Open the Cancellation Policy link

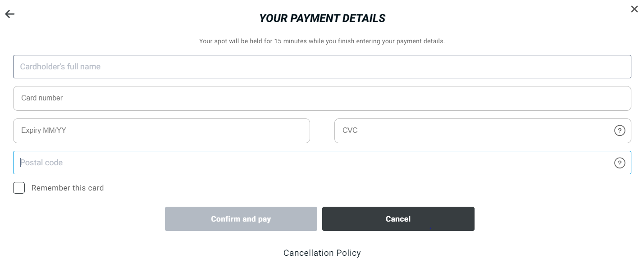coord(322,253)
